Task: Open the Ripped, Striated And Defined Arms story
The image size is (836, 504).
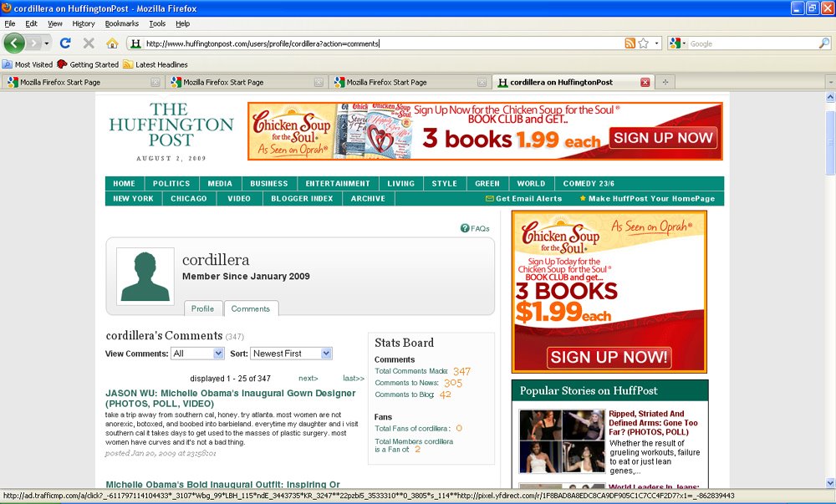Action: pos(653,422)
